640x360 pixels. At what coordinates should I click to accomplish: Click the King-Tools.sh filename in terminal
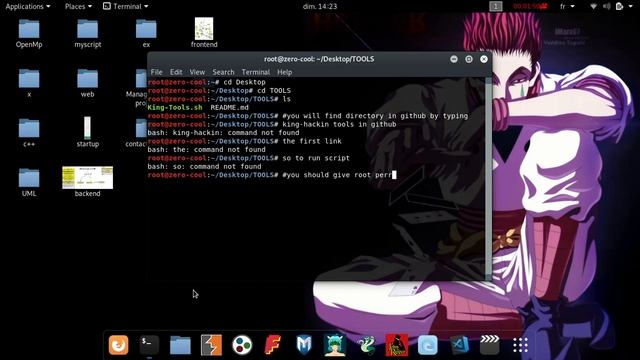(x=175, y=107)
